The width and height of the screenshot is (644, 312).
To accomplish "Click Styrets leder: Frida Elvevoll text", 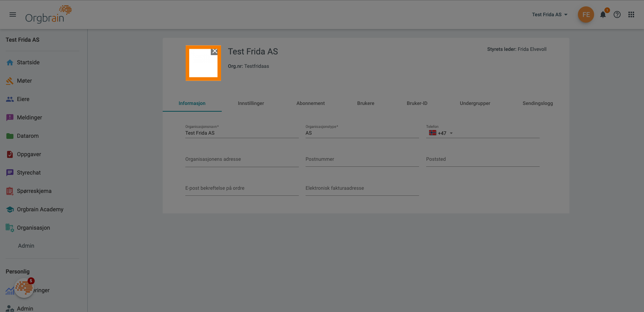I will tap(517, 49).
